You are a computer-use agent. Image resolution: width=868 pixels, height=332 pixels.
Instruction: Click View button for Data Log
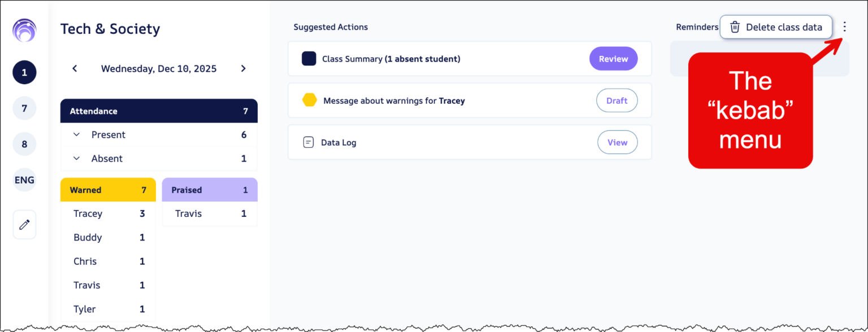[617, 142]
